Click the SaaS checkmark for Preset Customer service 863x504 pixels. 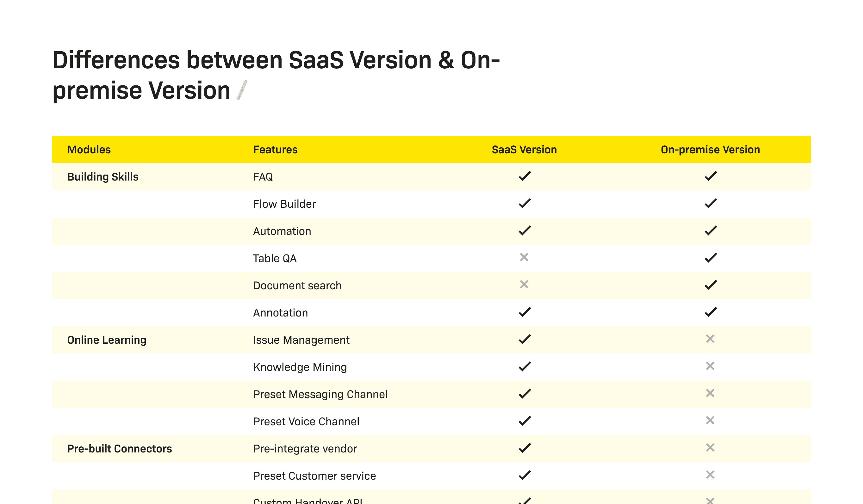click(525, 475)
